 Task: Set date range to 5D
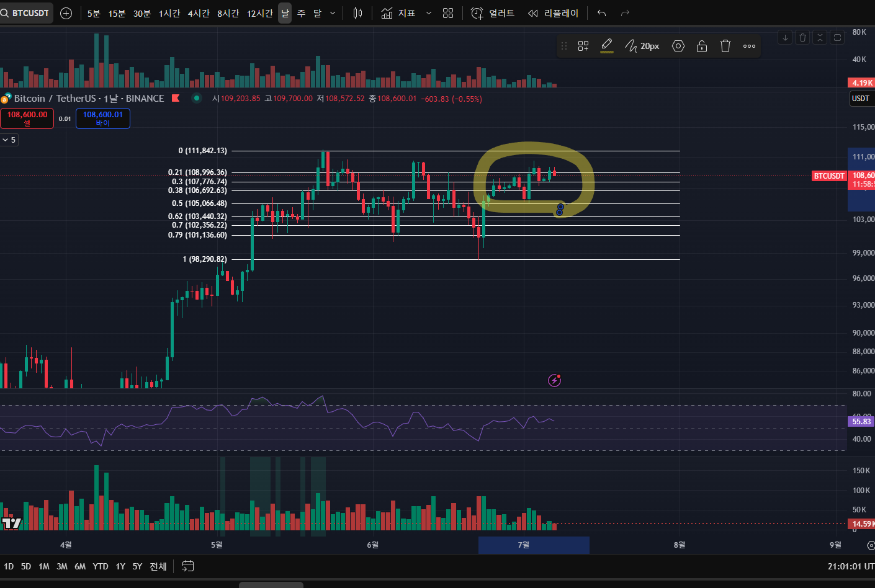coord(26,566)
